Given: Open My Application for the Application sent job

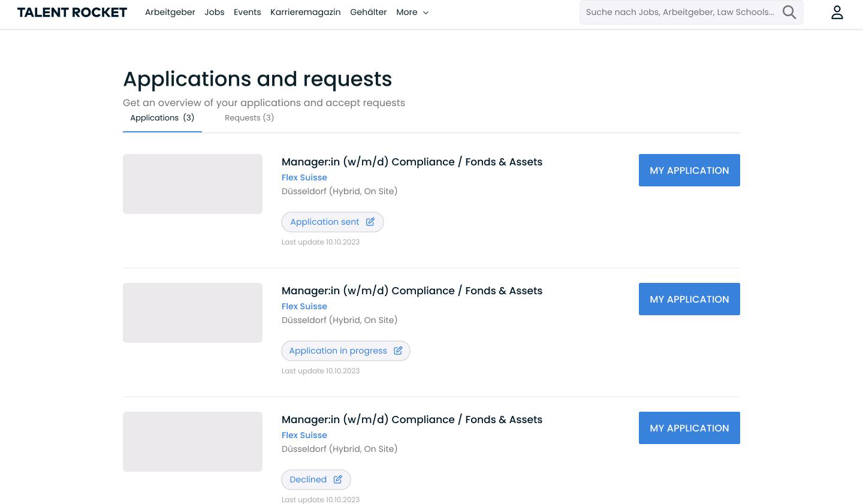Looking at the screenshot, I should (x=689, y=170).
